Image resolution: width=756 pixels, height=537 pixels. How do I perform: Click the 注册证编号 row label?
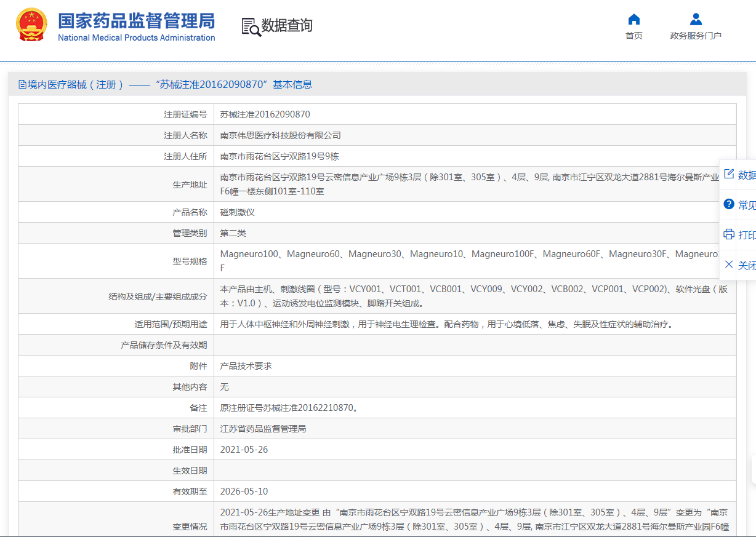click(185, 114)
